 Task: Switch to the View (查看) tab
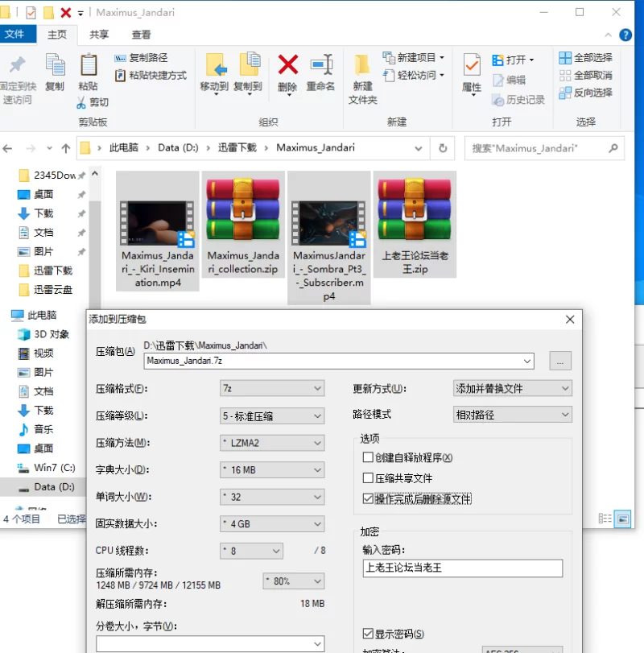tap(141, 35)
